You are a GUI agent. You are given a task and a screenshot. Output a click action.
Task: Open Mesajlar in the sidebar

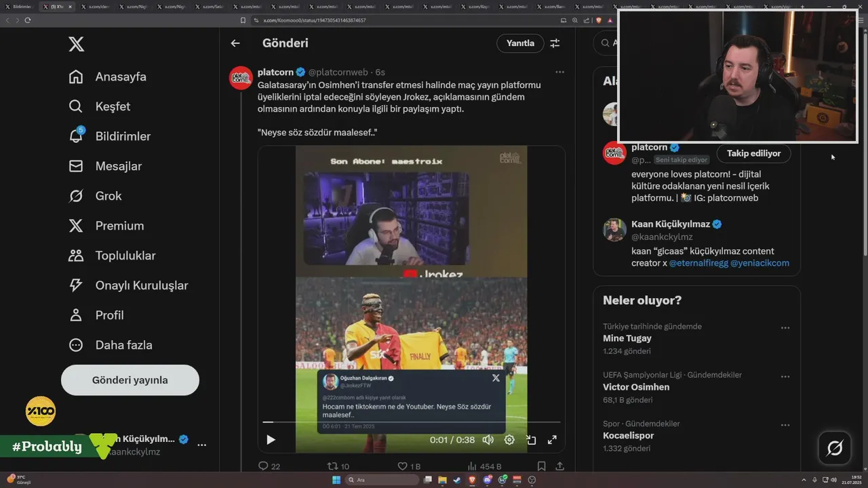pos(105,166)
